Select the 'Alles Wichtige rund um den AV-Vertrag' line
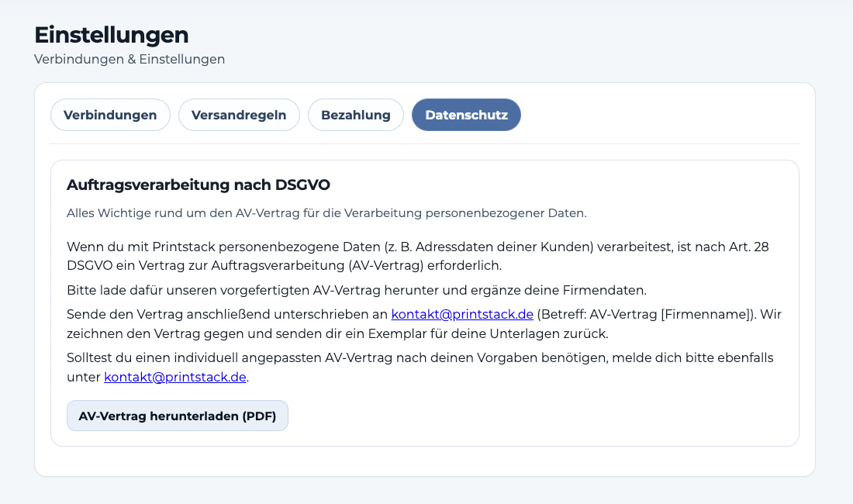 [326, 213]
